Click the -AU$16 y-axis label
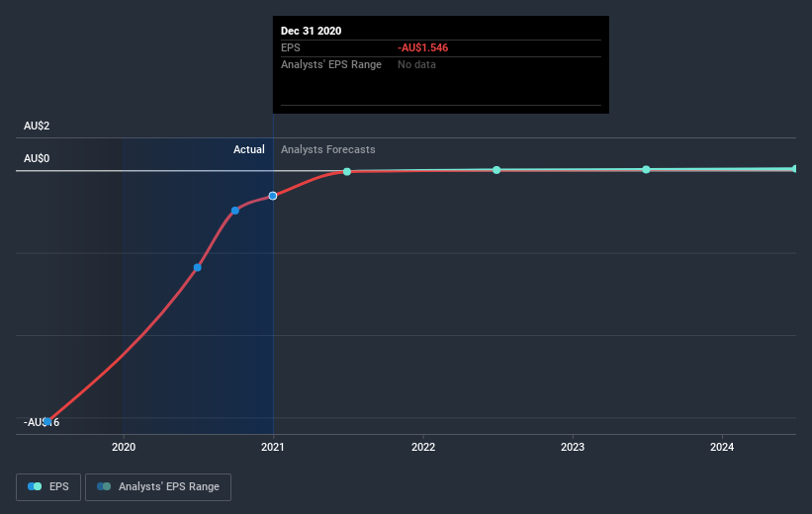Viewport: 812px width, 514px height. 42,422
